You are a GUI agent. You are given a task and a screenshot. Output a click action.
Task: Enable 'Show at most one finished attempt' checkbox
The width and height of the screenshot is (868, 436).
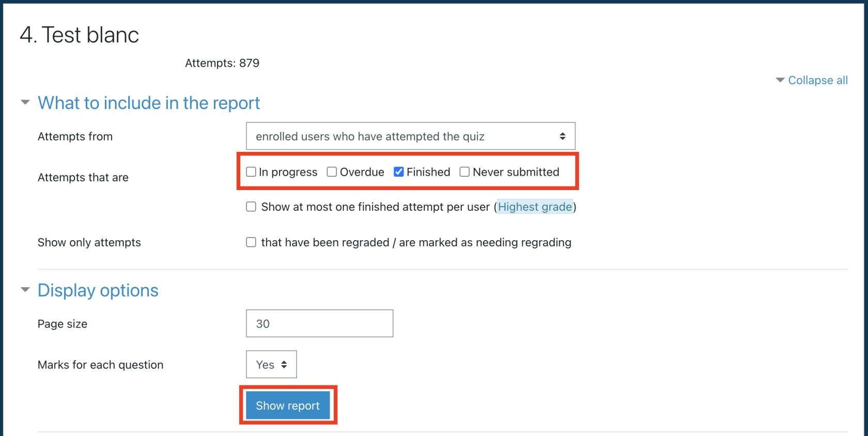pos(251,207)
